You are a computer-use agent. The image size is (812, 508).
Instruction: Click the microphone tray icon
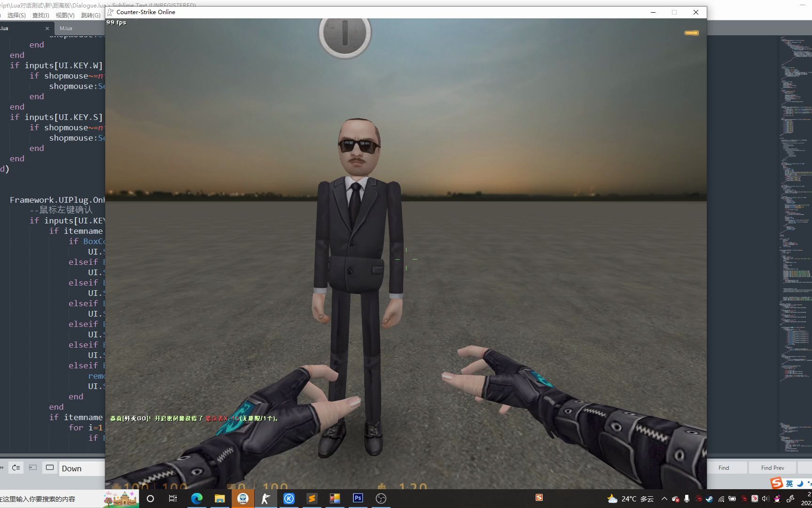click(687, 499)
